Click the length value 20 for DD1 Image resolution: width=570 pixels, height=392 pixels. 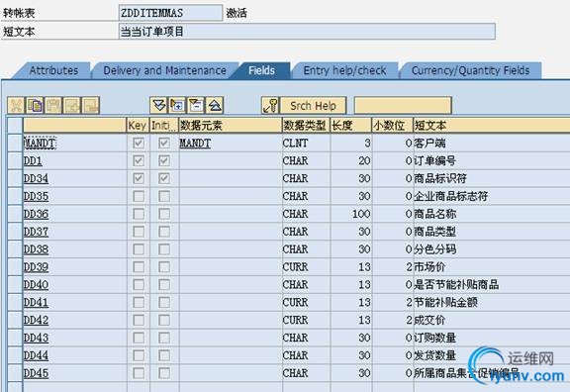(x=364, y=160)
